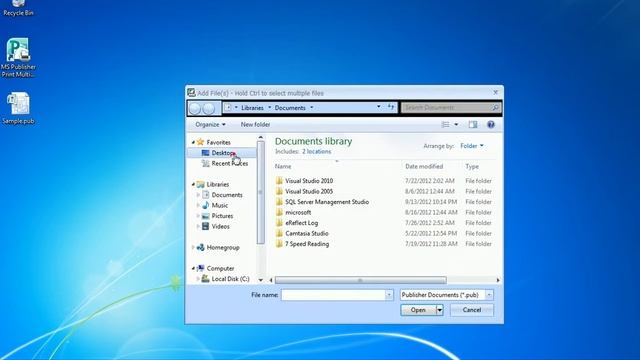Show the preview pane icon
Viewport: 640px width, 360px height.
point(473,124)
